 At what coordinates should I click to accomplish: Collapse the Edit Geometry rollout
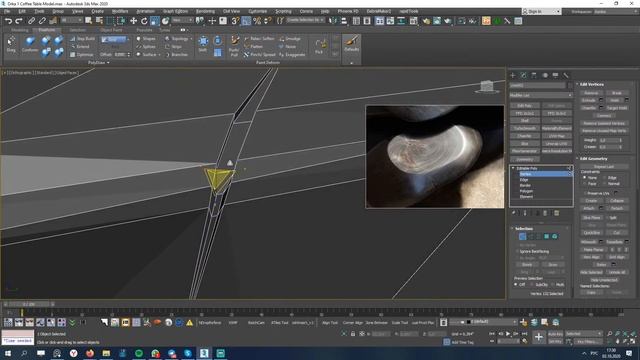[593, 158]
